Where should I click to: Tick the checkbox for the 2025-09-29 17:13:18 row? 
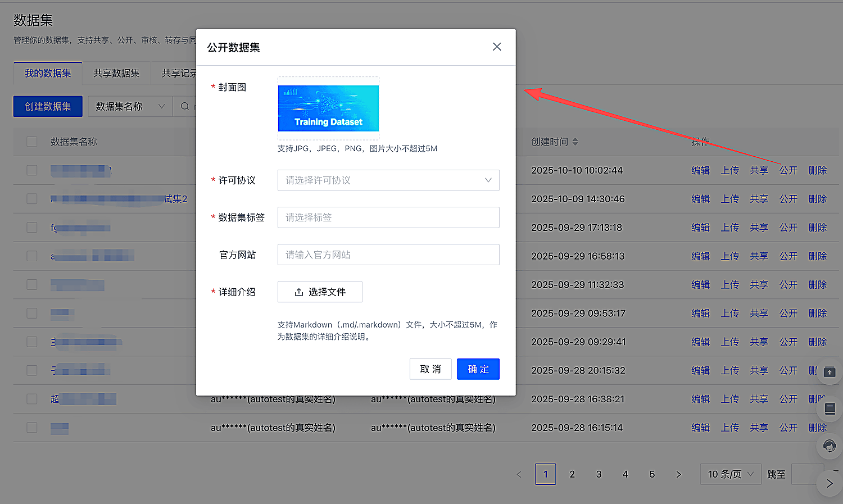(32, 228)
